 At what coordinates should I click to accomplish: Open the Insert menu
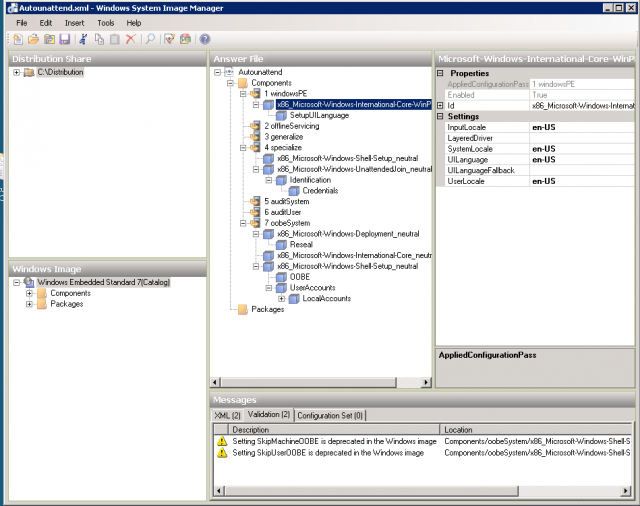(x=74, y=23)
